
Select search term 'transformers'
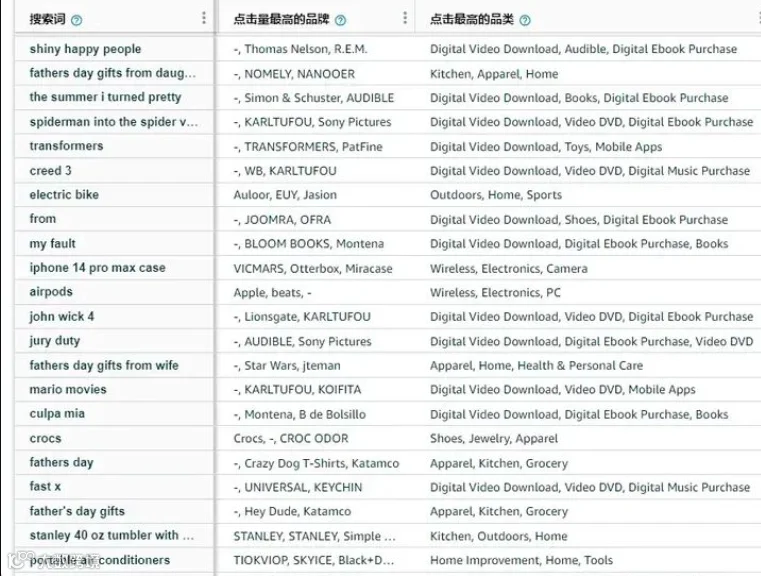[x=66, y=146]
